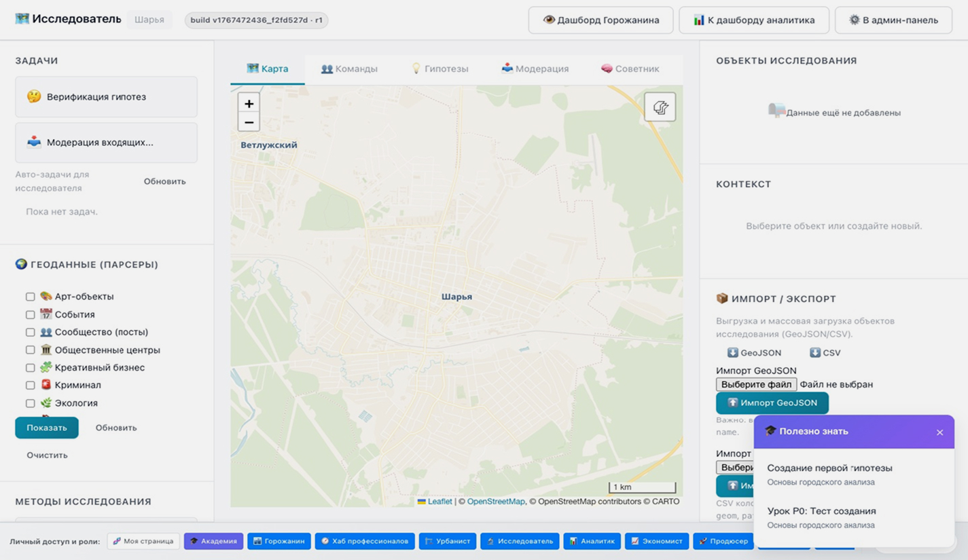Open the Академия role button
This screenshot has width=968, height=560.
click(x=213, y=541)
